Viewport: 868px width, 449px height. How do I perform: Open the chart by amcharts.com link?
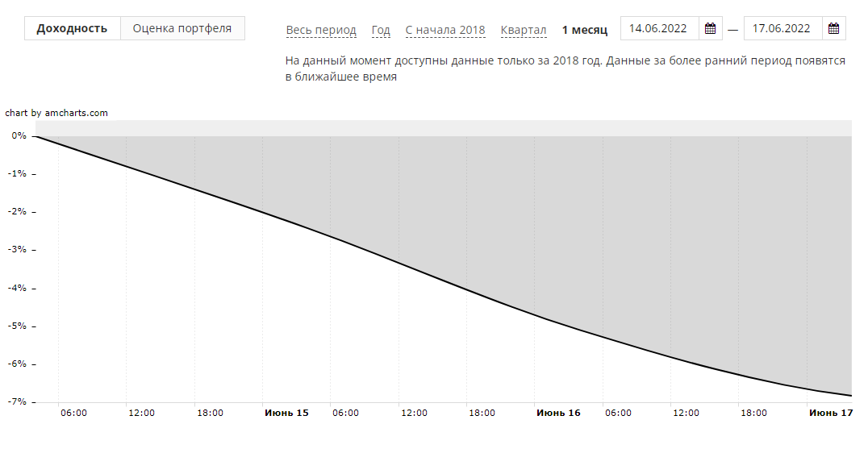(x=56, y=113)
